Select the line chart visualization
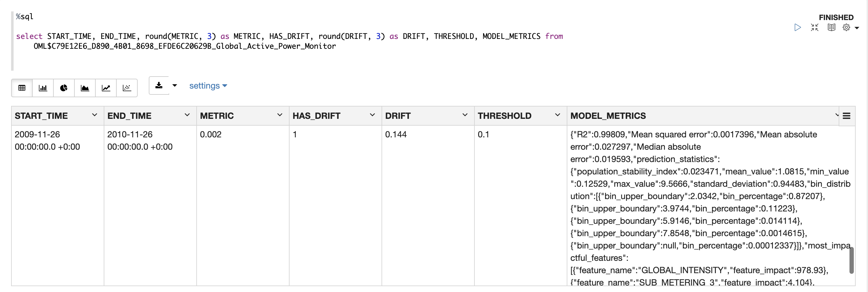The width and height of the screenshot is (868, 292). pyautogui.click(x=106, y=88)
